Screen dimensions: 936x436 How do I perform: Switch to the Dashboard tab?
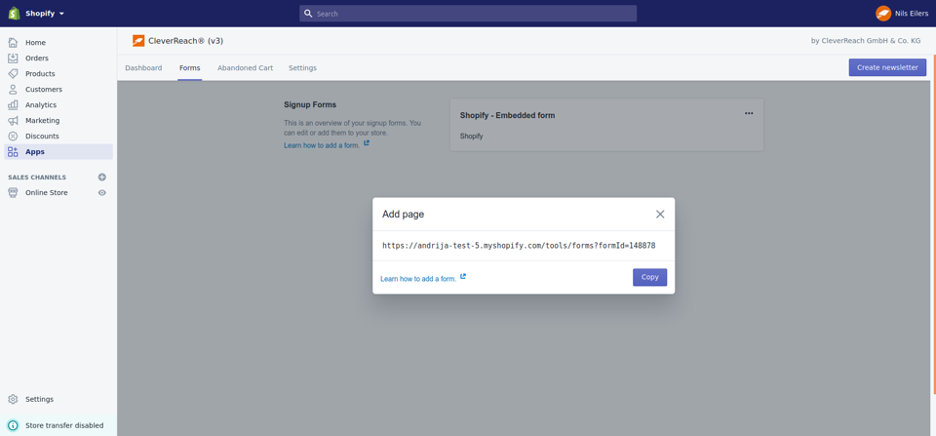[143, 68]
